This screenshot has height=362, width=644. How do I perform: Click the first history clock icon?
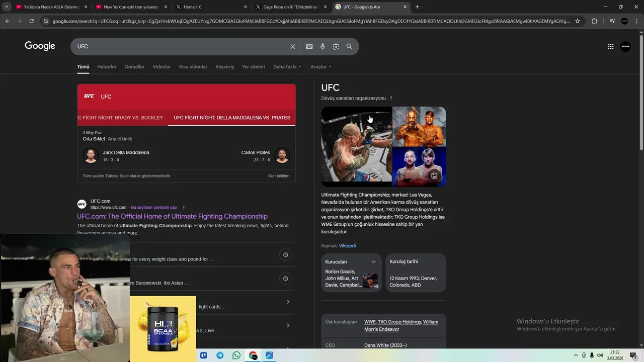285,255
